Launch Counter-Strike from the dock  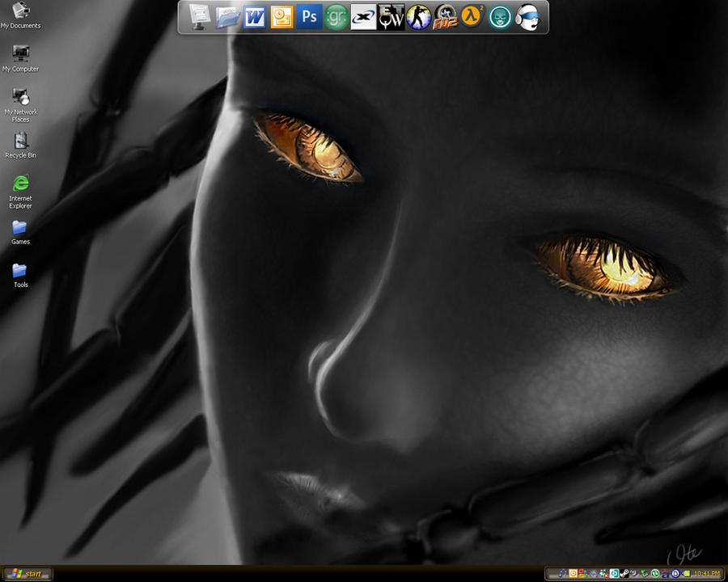tap(418, 18)
